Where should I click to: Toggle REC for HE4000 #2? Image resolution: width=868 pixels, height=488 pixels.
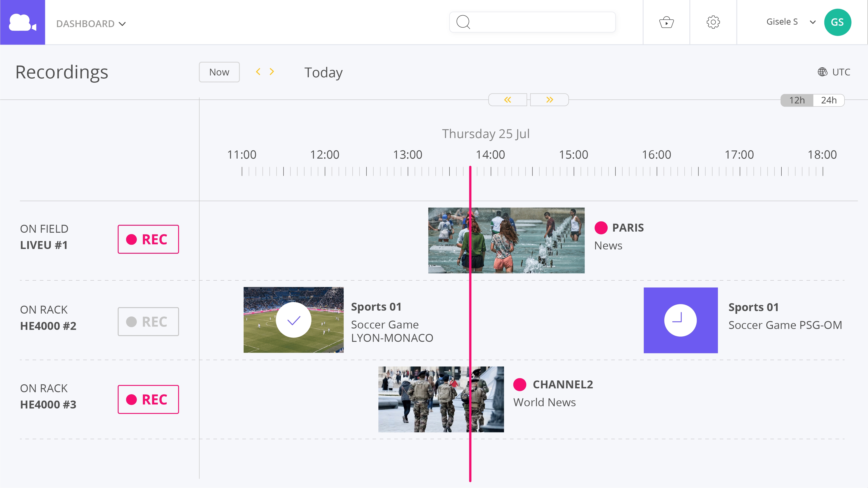point(148,321)
